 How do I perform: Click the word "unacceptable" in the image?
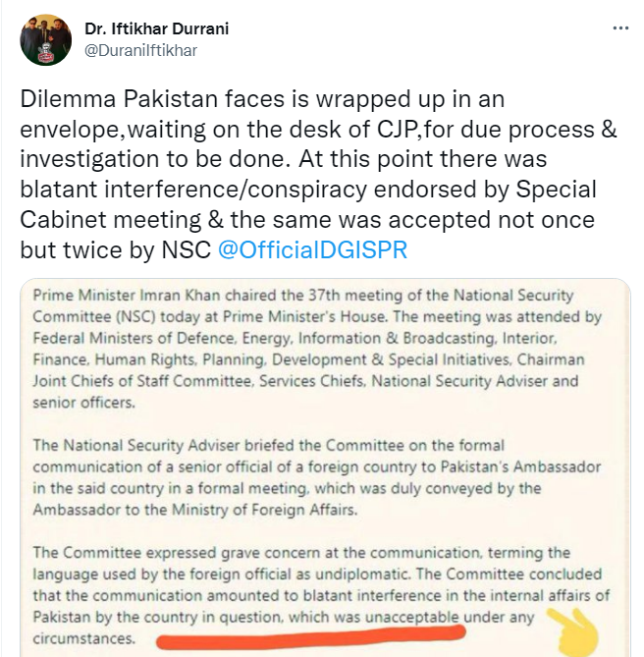pyautogui.click(x=414, y=617)
